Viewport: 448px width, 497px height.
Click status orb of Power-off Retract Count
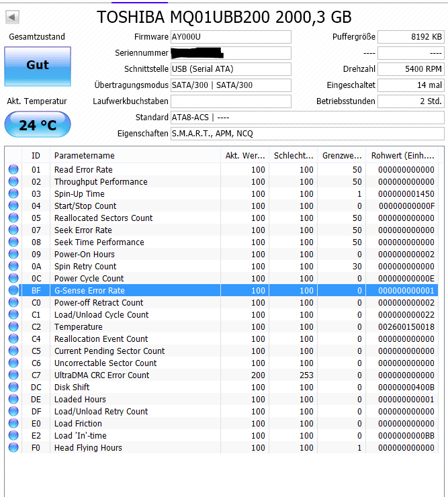click(x=13, y=302)
